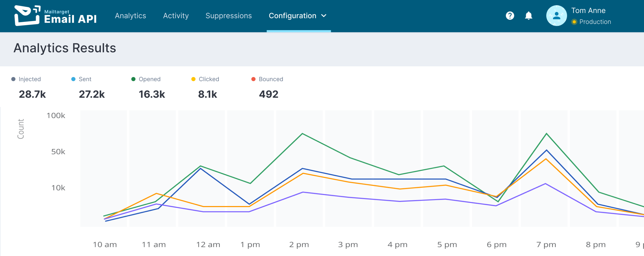Click the 16.3k Opened metric value

(152, 94)
